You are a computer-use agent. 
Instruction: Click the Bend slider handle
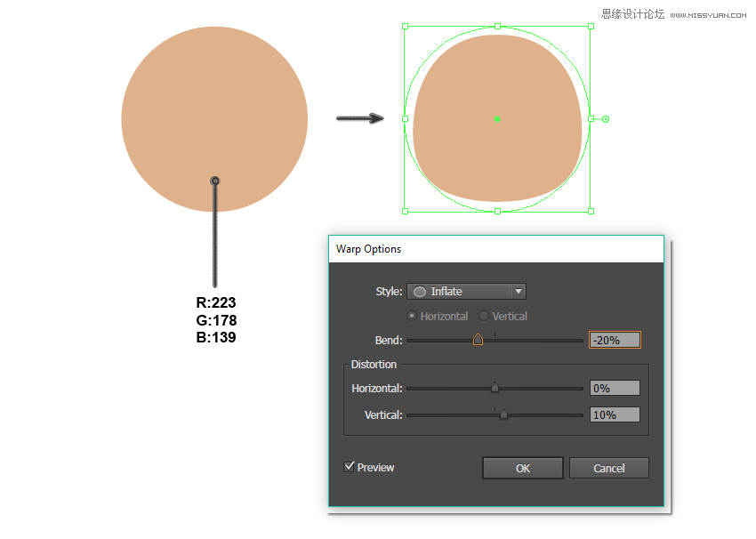[x=478, y=340]
